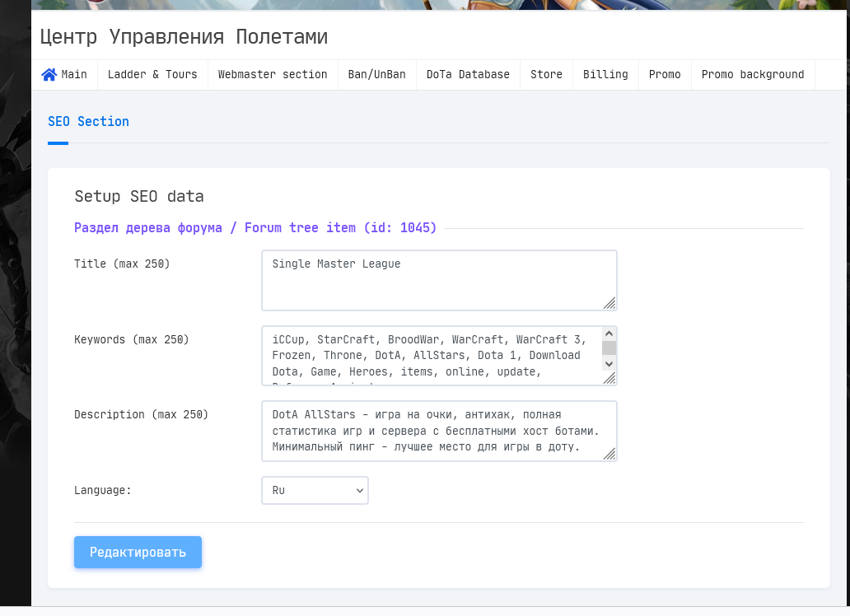Open the Ladder & Tours menu
This screenshot has width=850, height=616.
coord(152,75)
